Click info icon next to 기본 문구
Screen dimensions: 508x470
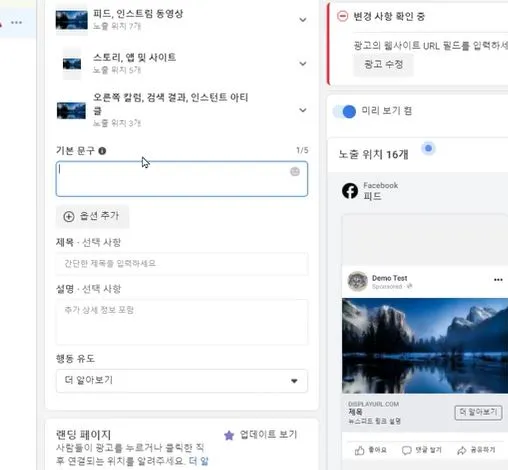(x=102, y=151)
